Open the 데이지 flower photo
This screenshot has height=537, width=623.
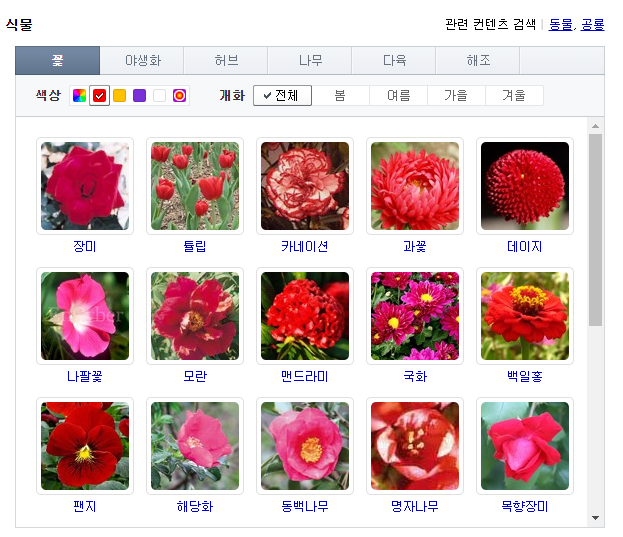click(x=525, y=186)
